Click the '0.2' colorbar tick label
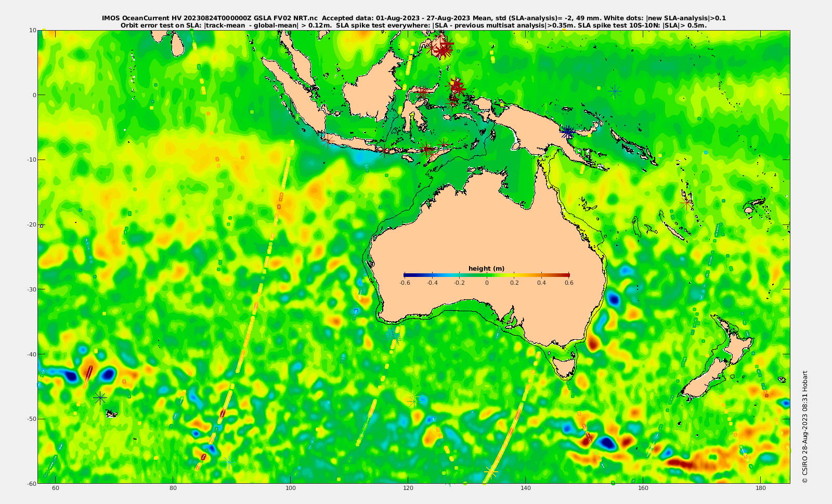 pos(514,283)
